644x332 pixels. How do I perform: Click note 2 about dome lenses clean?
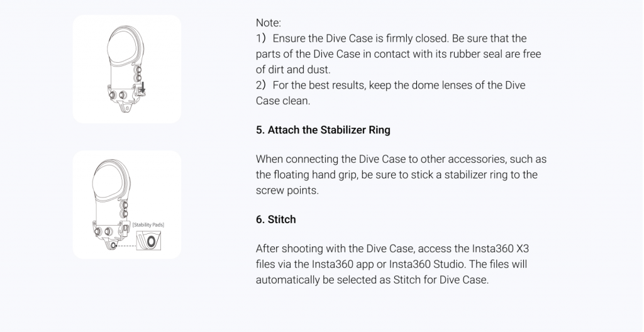tap(391, 93)
